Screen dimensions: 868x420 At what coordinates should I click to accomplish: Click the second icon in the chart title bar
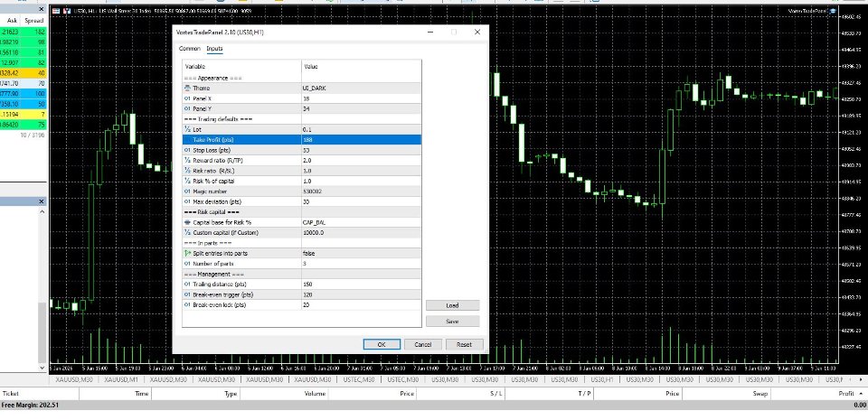pos(66,11)
